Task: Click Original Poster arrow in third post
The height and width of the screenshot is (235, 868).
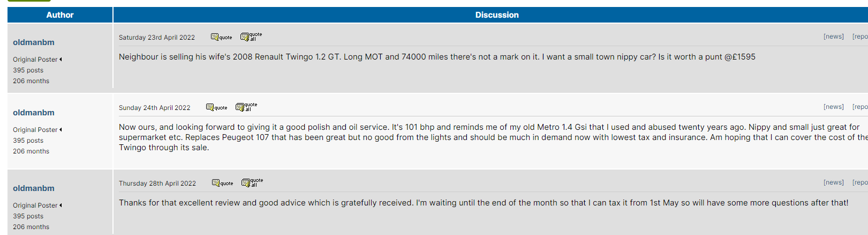Action: (61, 205)
